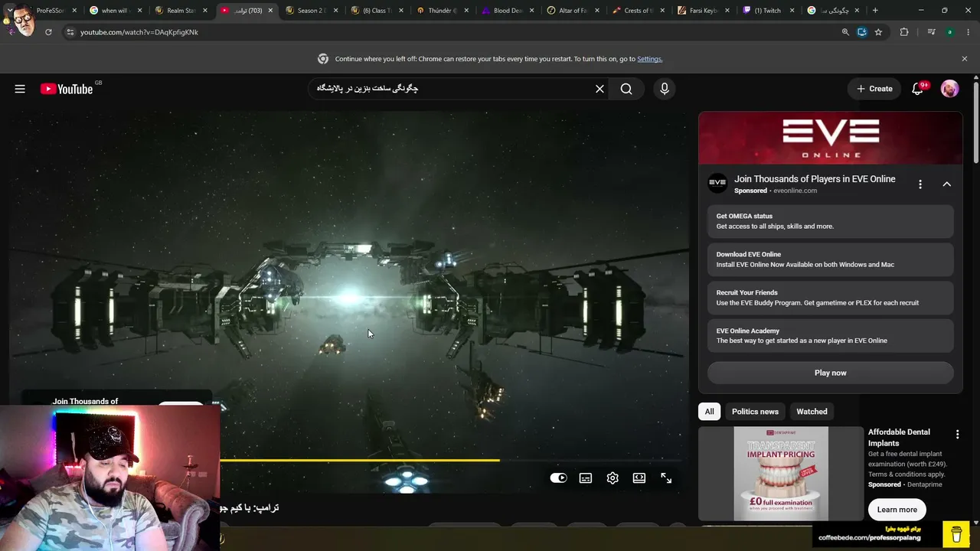
Task: Open the Chrome profile avatar
Action: click(949, 32)
